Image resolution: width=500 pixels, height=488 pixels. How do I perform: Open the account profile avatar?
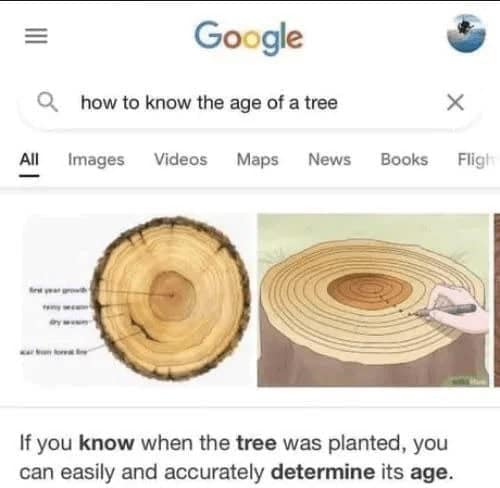tap(466, 33)
